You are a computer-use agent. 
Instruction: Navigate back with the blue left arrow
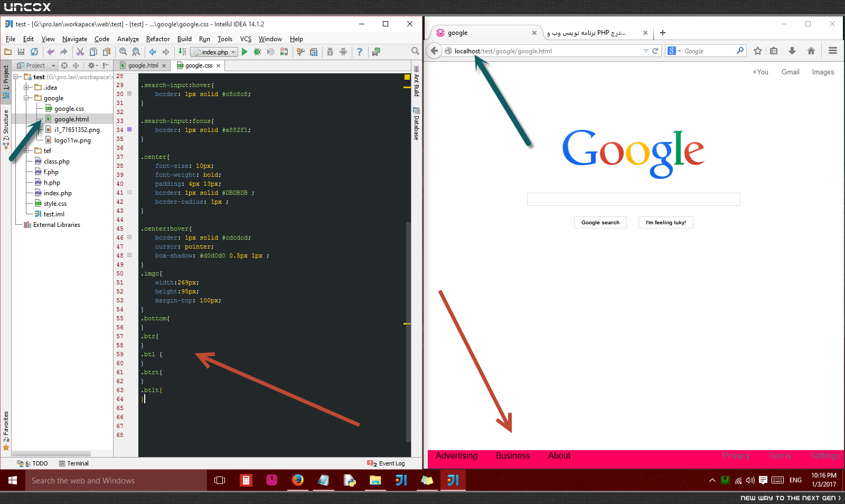point(153,52)
